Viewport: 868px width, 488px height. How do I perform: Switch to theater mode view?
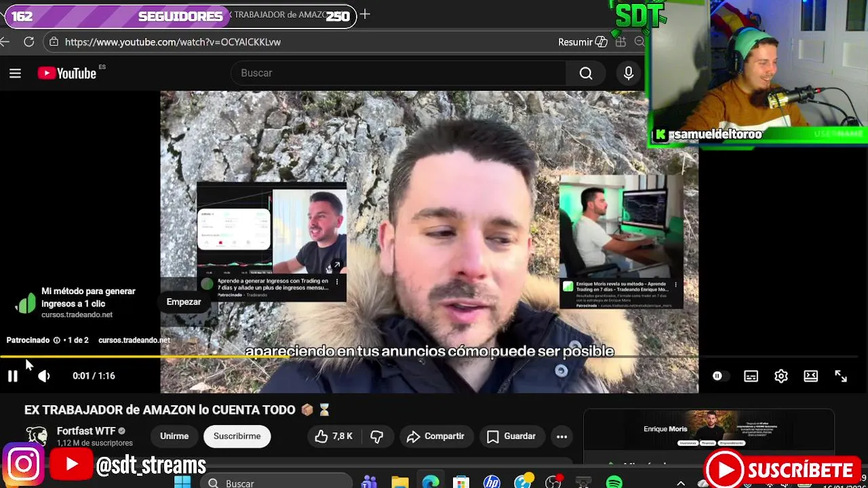click(811, 376)
